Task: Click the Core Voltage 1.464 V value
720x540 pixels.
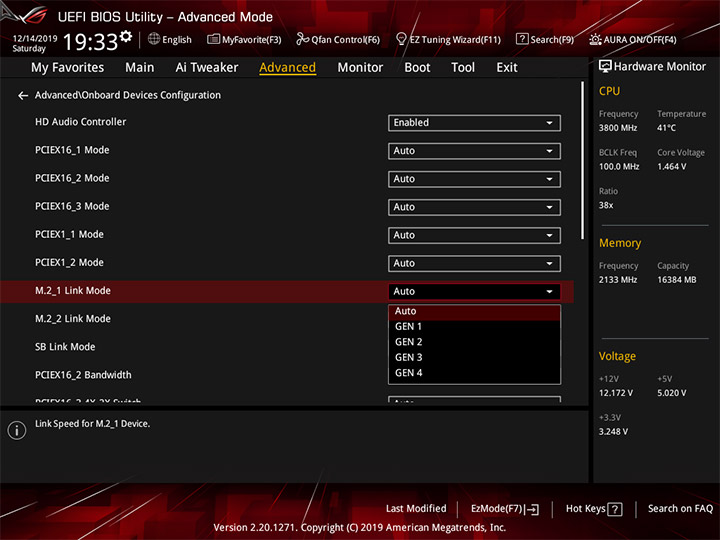Action: click(x=671, y=167)
